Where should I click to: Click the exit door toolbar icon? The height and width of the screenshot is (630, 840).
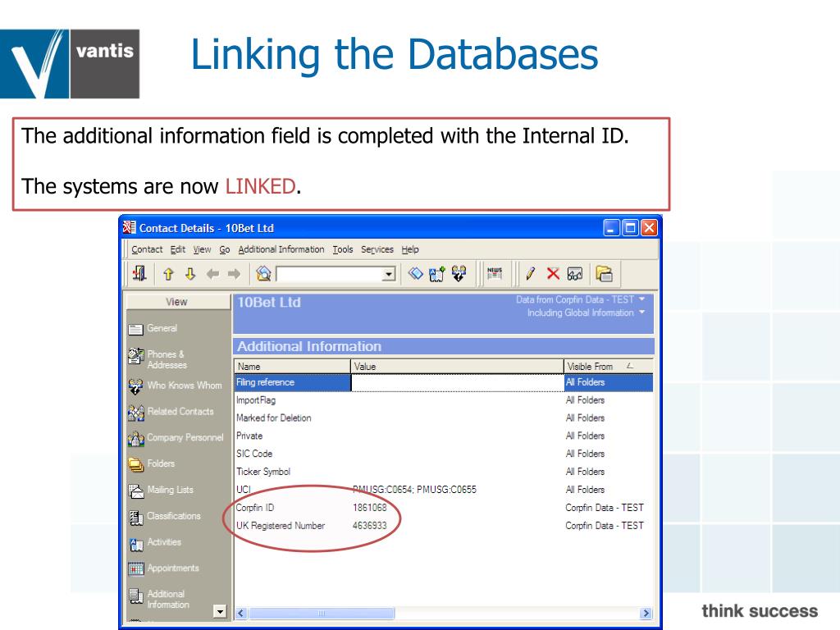click(139, 274)
